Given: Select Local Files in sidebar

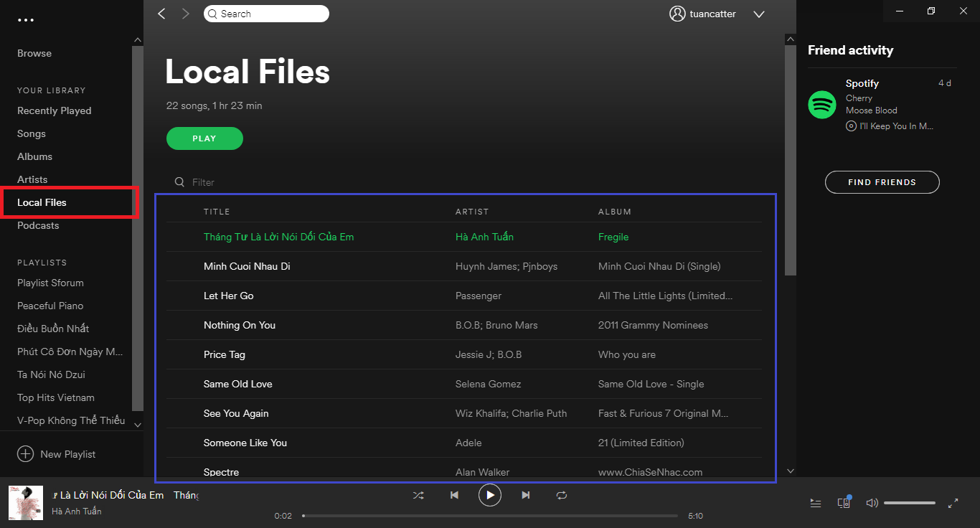Looking at the screenshot, I should 42,202.
